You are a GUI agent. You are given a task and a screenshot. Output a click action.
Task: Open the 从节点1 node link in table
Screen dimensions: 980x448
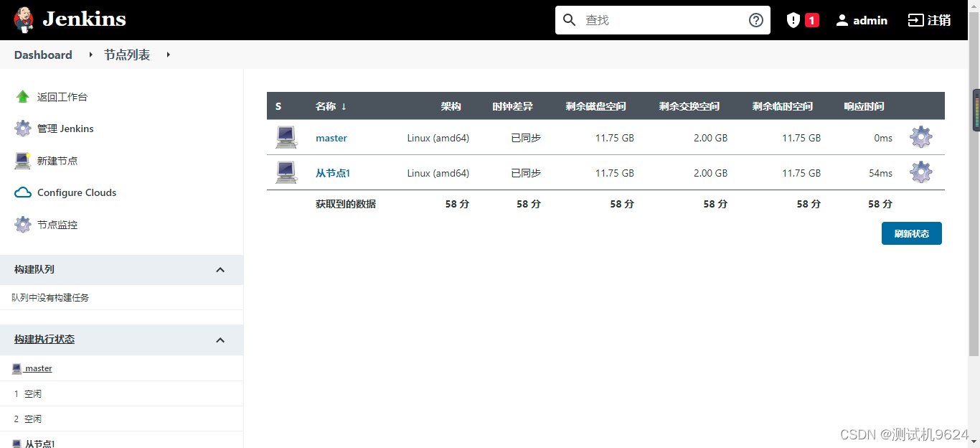[333, 173]
